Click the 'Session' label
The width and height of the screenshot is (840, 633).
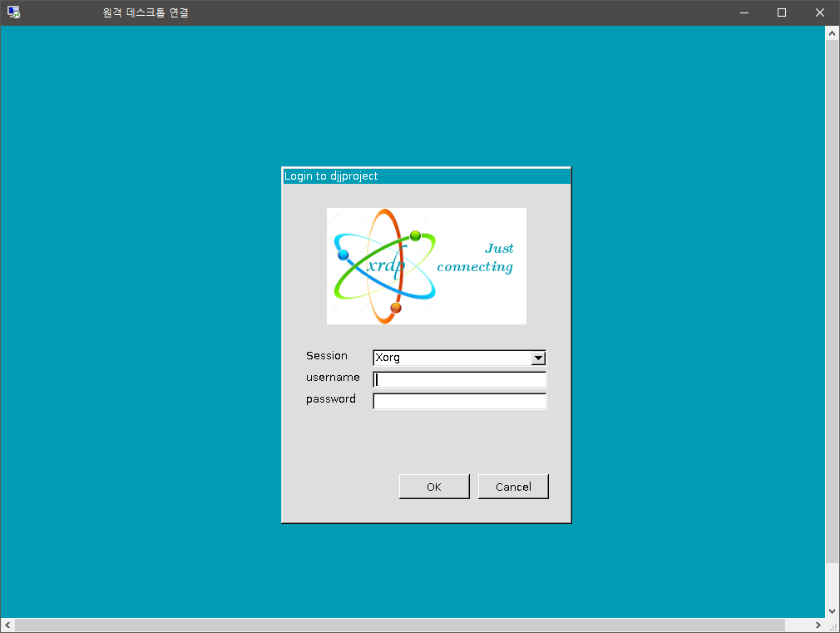pyautogui.click(x=327, y=356)
